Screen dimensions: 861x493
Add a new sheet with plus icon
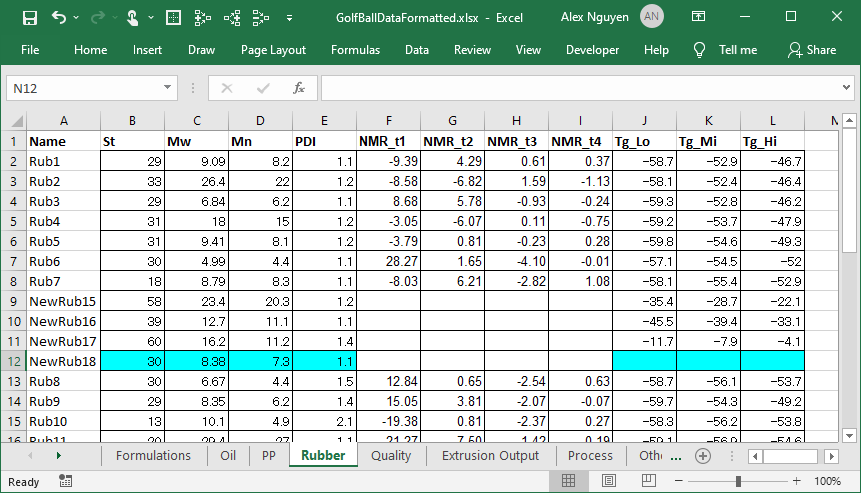coord(703,456)
